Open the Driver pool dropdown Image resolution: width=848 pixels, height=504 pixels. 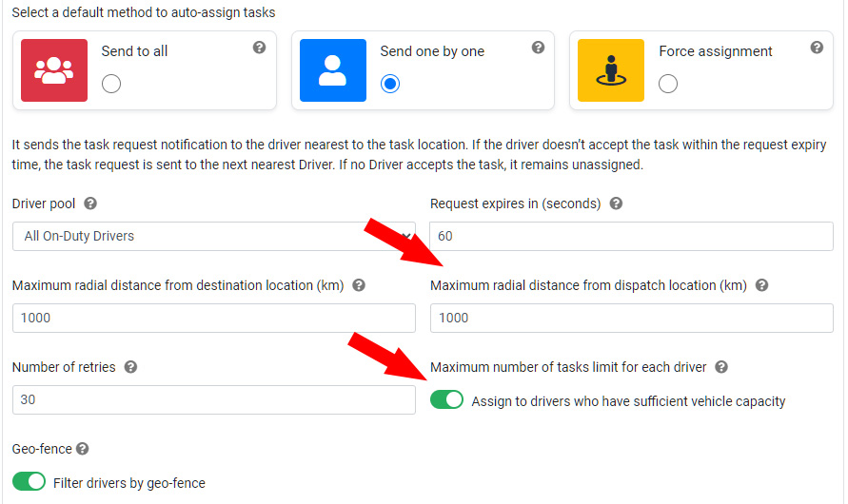pos(213,236)
